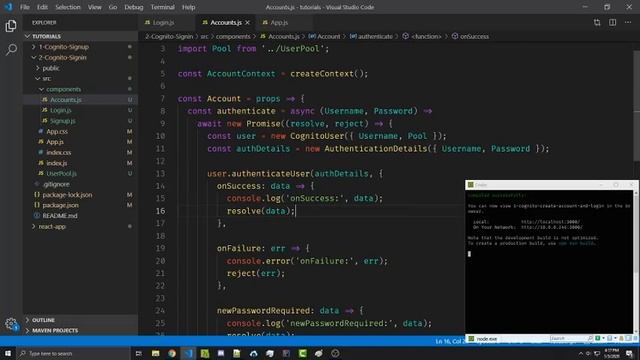The image size is (640, 360).
Task: Open UserPool.js from the explorer
Action: tap(61, 173)
